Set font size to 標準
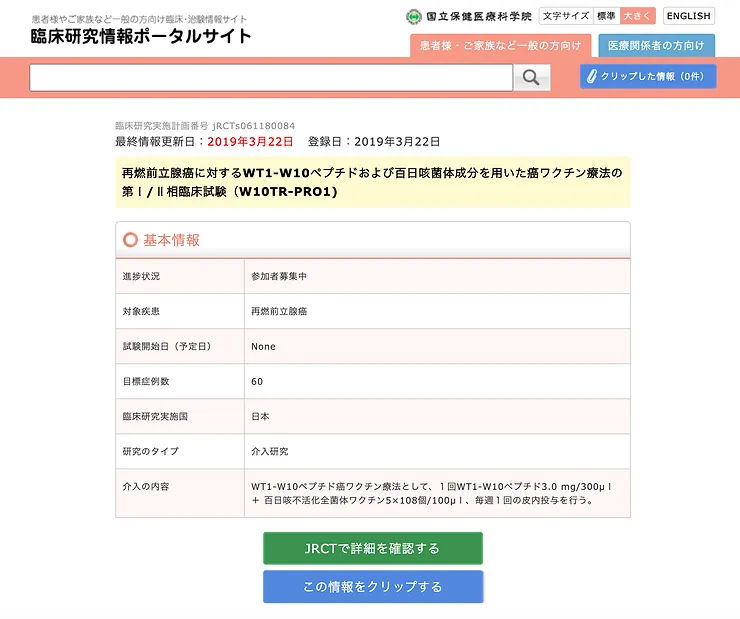Viewport: 740px width, 619px height. pyautogui.click(x=606, y=16)
